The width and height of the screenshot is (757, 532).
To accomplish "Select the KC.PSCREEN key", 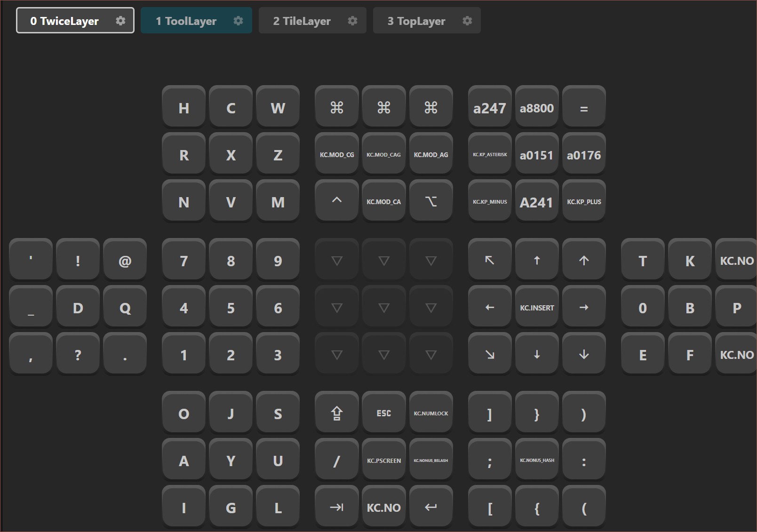I will coord(383,460).
